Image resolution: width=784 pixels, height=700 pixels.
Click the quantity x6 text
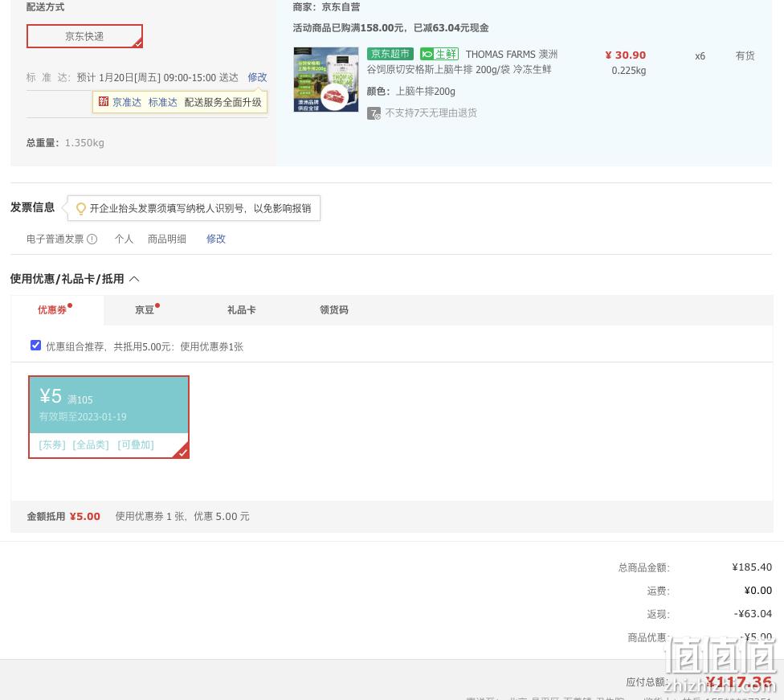(700, 56)
